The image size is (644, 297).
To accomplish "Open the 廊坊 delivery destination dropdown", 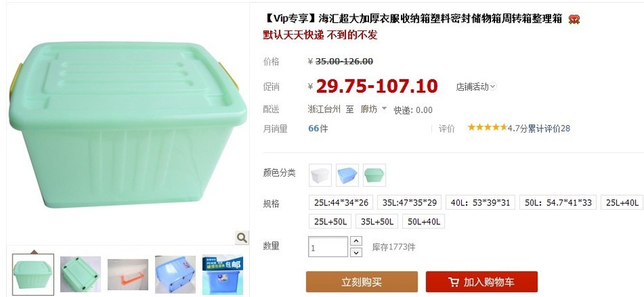I will [x=374, y=109].
